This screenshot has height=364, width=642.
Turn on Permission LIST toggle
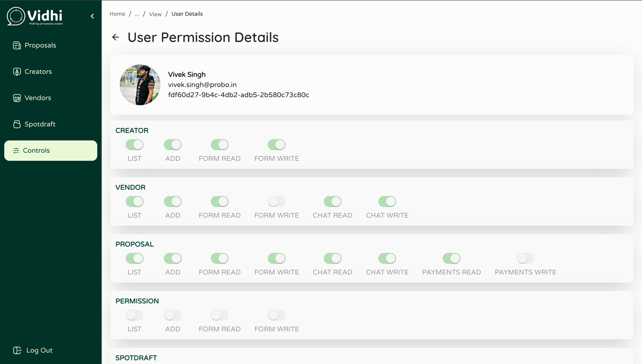134,315
